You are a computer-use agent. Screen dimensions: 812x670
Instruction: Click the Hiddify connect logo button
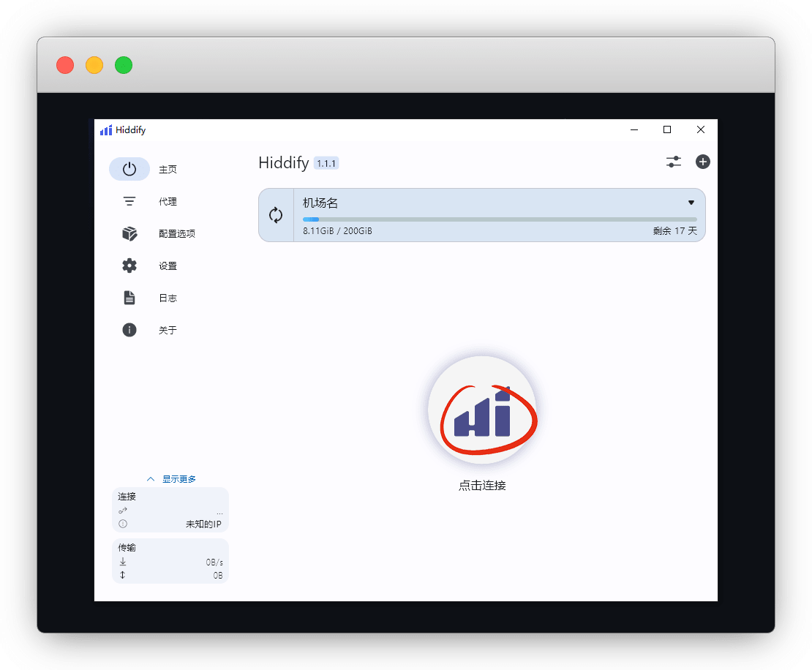(482, 410)
